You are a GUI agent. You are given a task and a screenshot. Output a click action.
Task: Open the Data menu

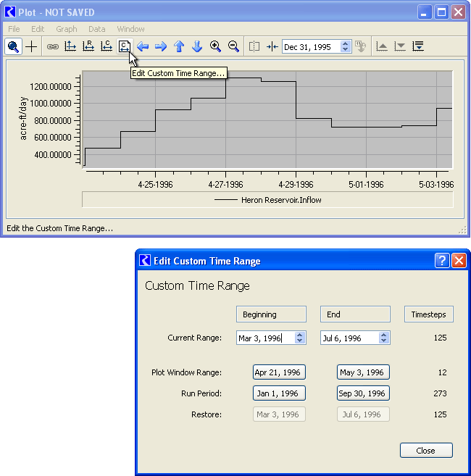point(97,29)
